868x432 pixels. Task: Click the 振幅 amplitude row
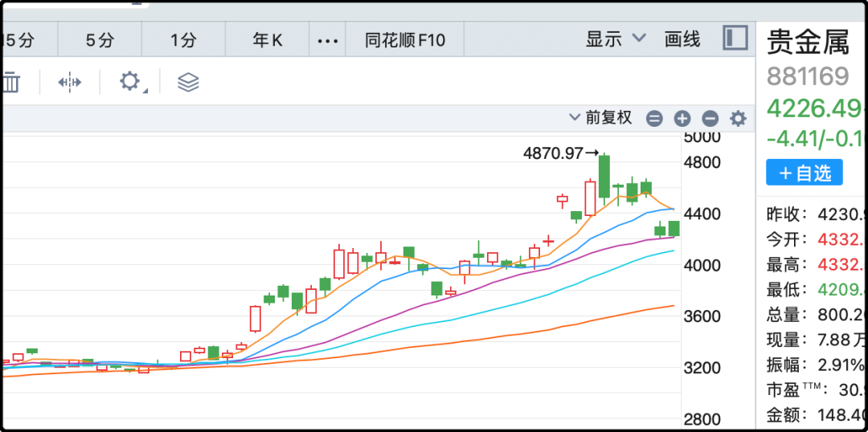click(816, 365)
